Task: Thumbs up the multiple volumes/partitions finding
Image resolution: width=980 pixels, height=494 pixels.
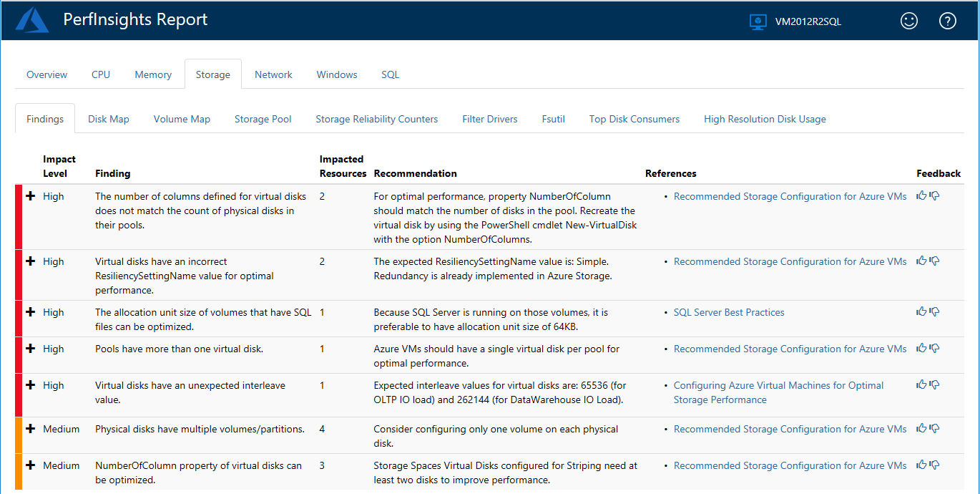Action: pos(921,428)
